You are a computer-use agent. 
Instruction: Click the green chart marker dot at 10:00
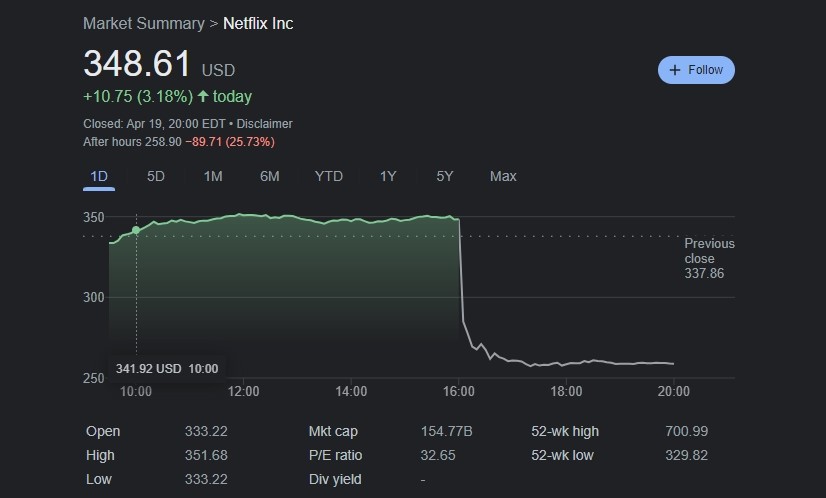click(136, 230)
